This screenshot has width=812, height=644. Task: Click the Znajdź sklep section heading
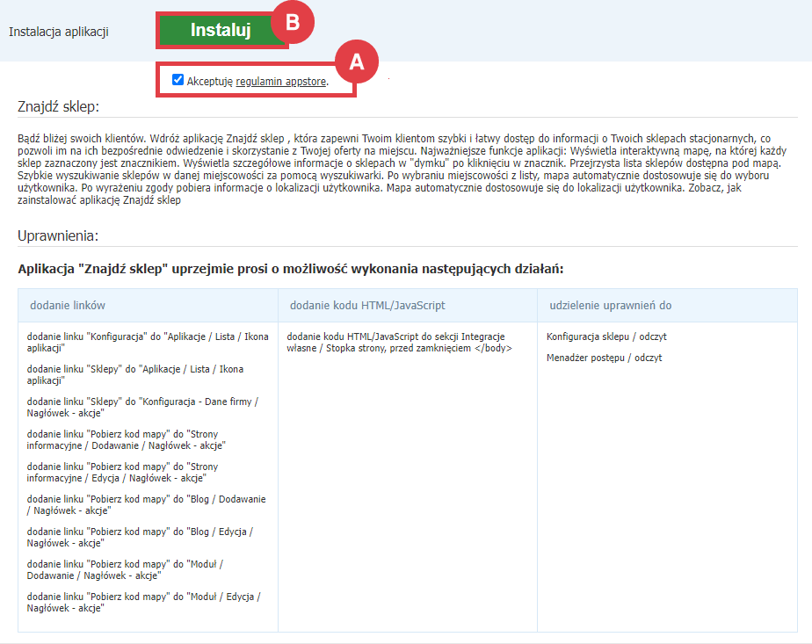[59, 106]
